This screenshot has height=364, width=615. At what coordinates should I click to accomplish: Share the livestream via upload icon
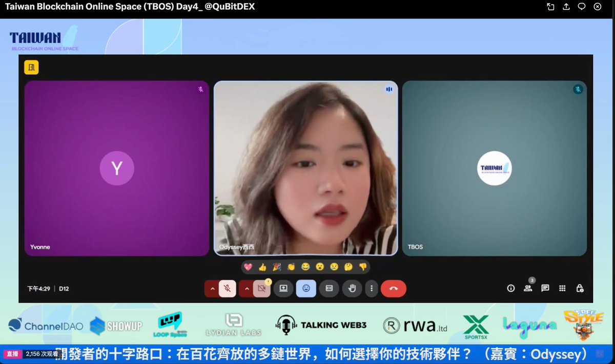click(x=566, y=7)
